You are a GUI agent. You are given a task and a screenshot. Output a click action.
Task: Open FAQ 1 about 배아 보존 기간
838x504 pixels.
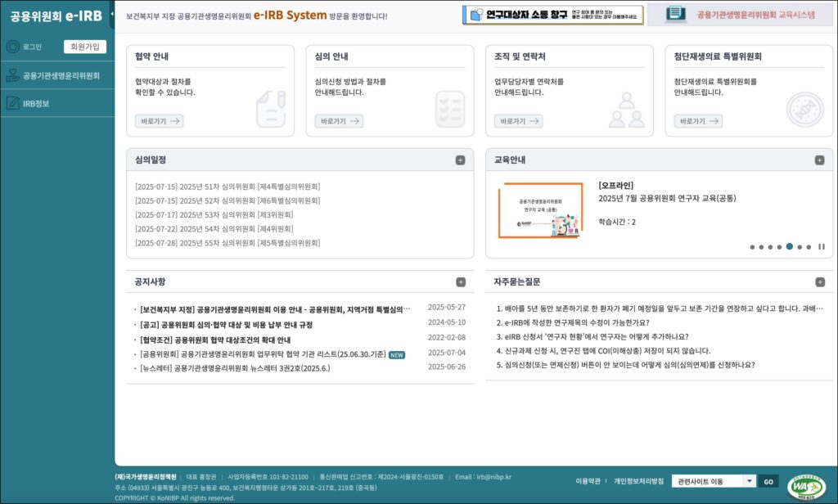pyautogui.click(x=660, y=308)
